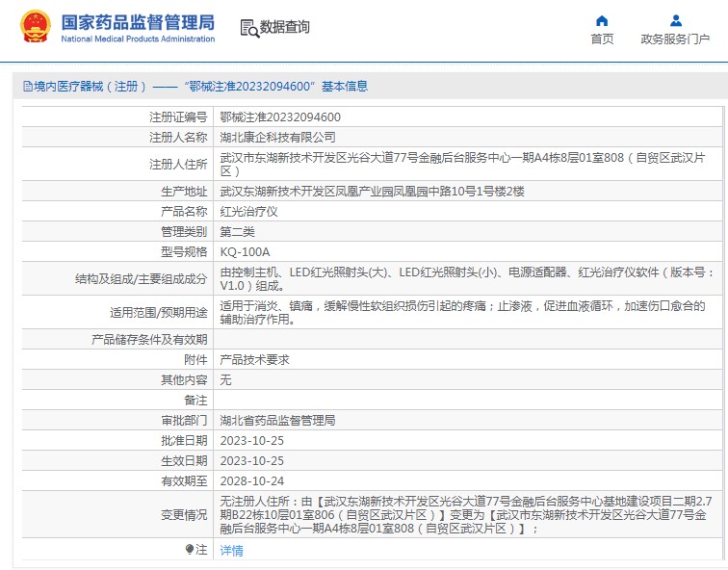Select approving department 湖北省药品监督管理局
Screen dimensions: 728x570
277,421
